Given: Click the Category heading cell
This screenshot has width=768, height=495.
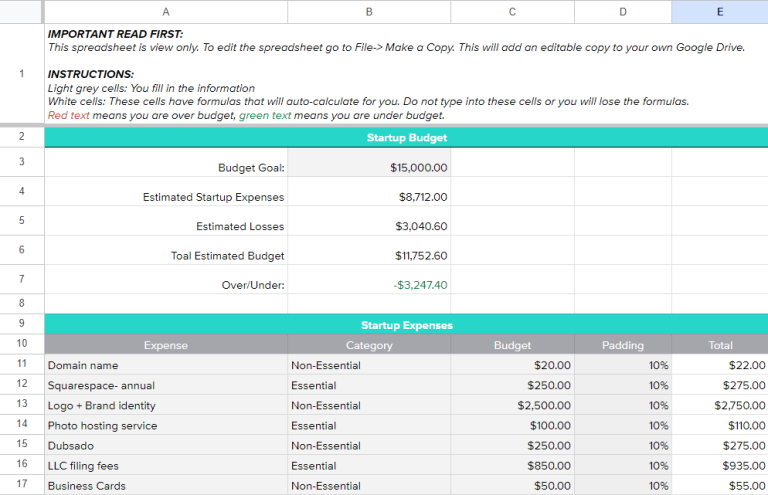Looking at the screenshot, I should (369, 345).
